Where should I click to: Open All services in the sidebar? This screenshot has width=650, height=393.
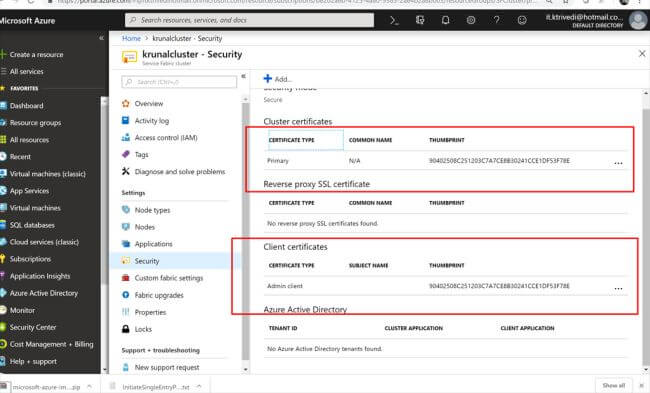27,71
